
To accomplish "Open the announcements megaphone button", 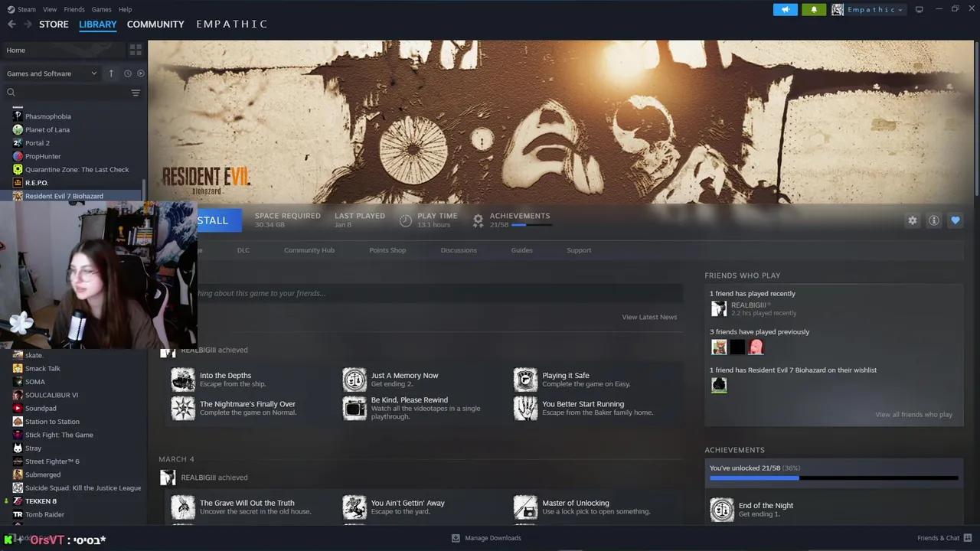I will (x=785, y=9).
